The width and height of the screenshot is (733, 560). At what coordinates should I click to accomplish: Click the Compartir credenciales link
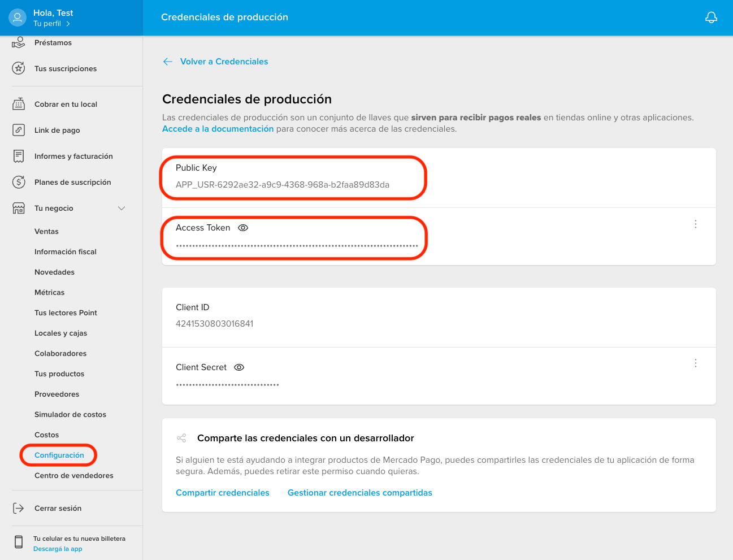223,493
